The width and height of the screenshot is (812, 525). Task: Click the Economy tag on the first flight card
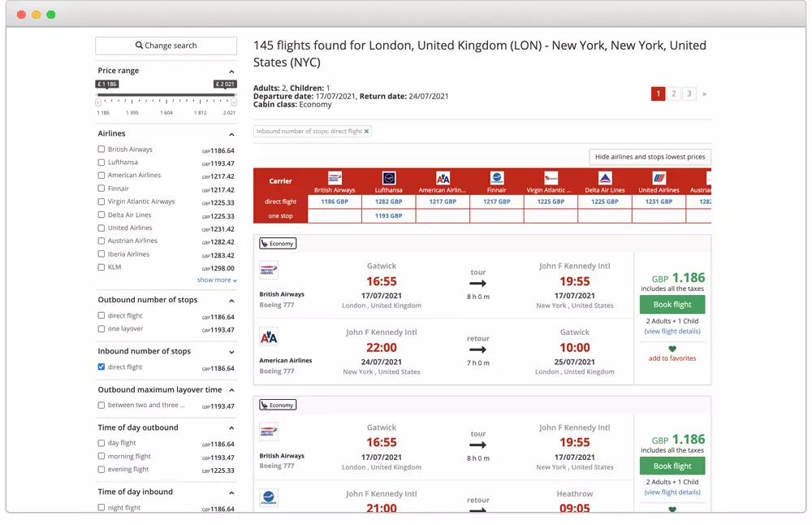pyautogui.click(x=277, y=242)
